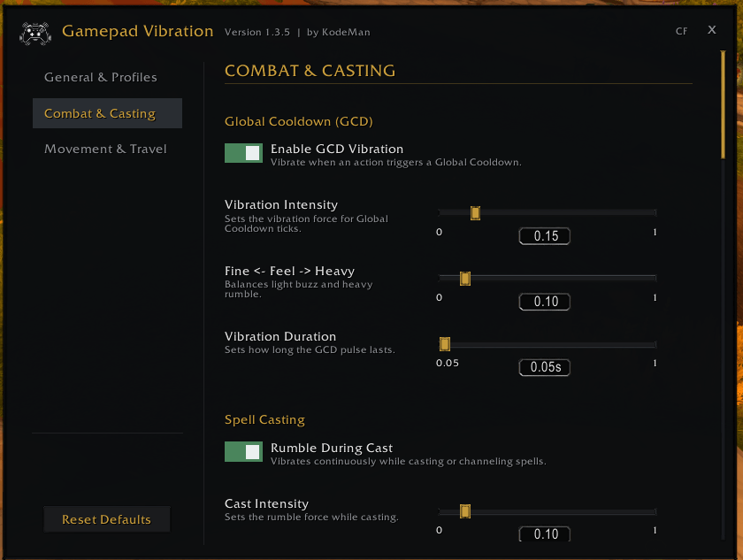Screen dimensions: 743x560
Task: Click the right end of Vibration Duration track
Action: pyautogui.click(x=654, y=344)
